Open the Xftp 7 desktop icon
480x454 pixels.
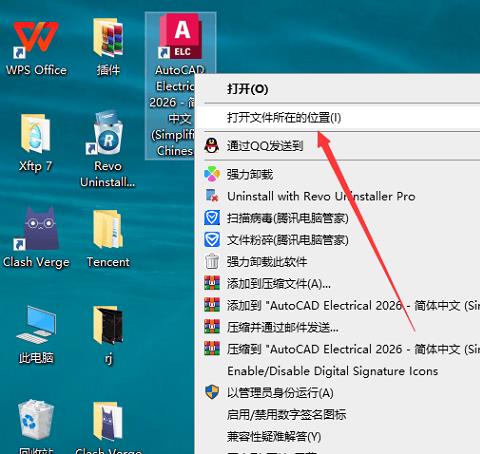click(x=35, y=133)
